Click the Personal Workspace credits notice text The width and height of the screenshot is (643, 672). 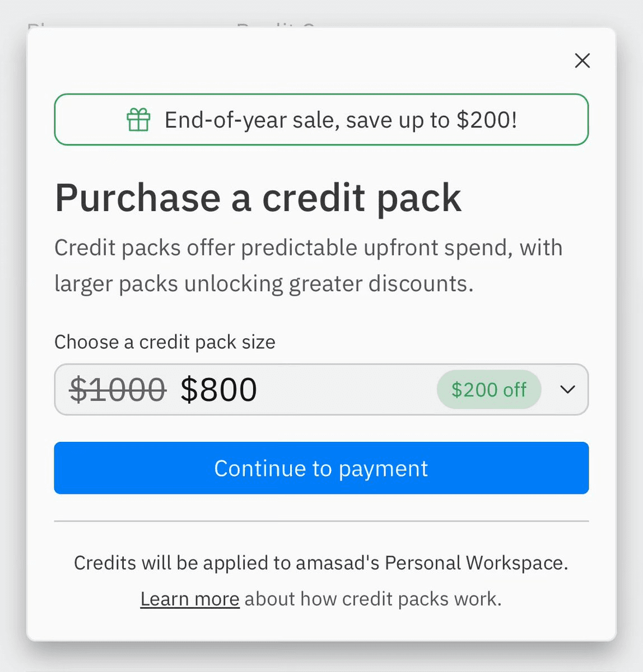(321, 563)
